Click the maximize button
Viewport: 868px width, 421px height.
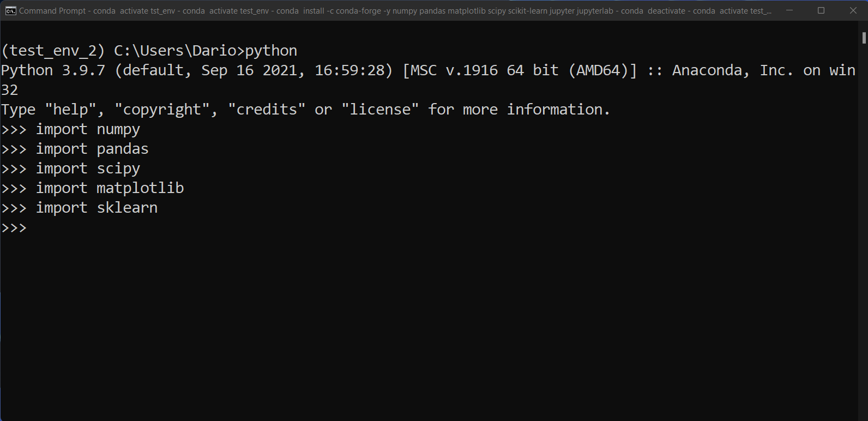(x=821, y=10)
